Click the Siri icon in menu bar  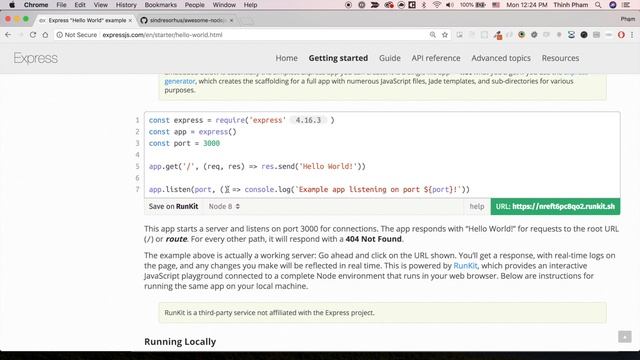point(613,5)
